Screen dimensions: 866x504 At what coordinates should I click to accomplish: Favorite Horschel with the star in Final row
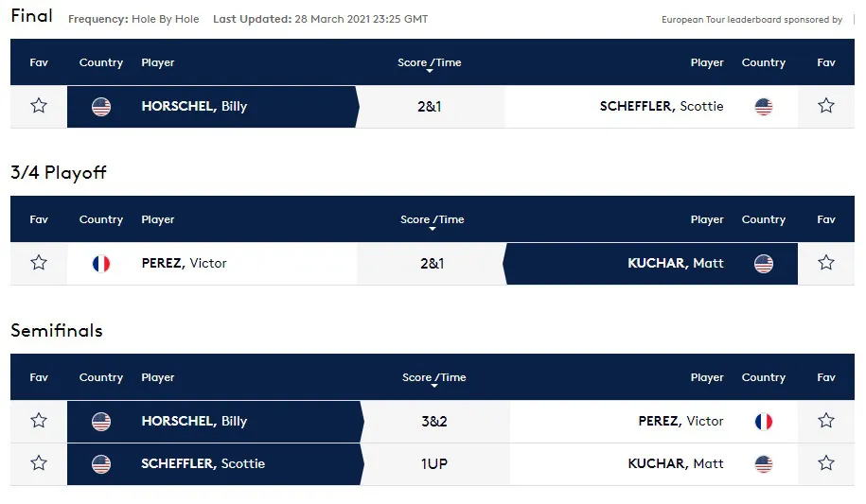click(39, 106)
